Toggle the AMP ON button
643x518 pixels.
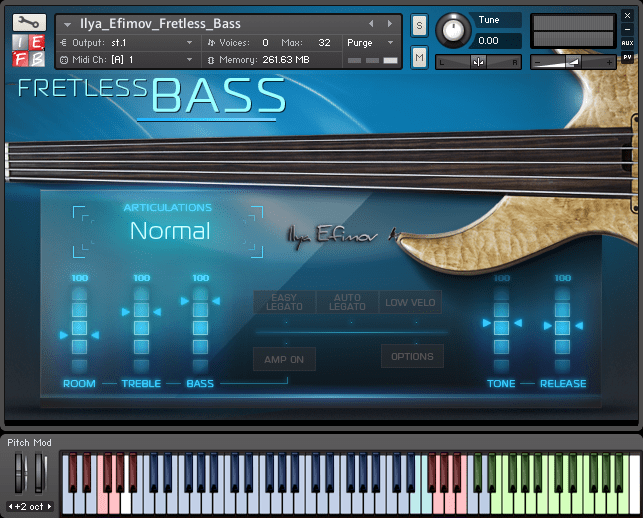[x=284, y=359]
